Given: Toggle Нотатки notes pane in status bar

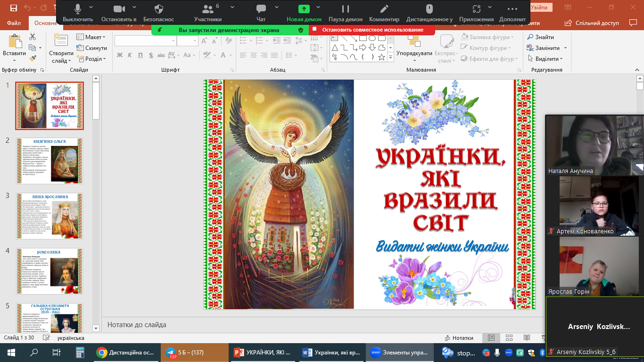Looking at the screenshot, I should [459, 338].
